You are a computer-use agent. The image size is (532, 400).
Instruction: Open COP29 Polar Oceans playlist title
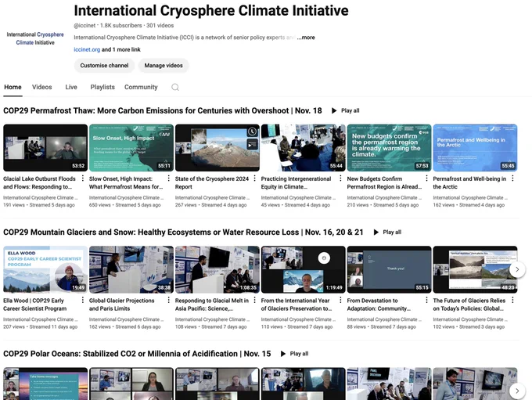[137, 354]
